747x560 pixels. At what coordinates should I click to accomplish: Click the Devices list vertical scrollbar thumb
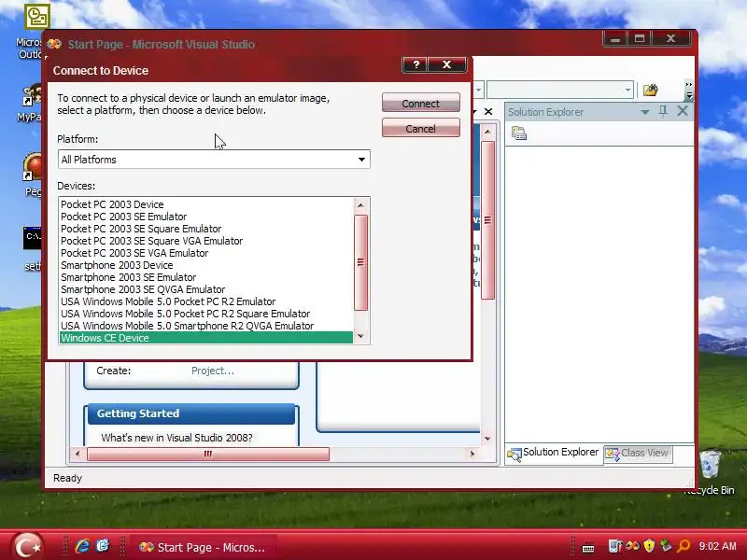coord(360,262)
